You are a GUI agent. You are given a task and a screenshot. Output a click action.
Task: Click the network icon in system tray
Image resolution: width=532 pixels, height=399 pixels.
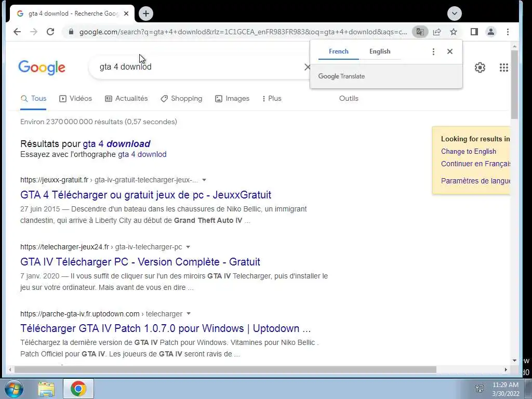(x=480, y=389)
